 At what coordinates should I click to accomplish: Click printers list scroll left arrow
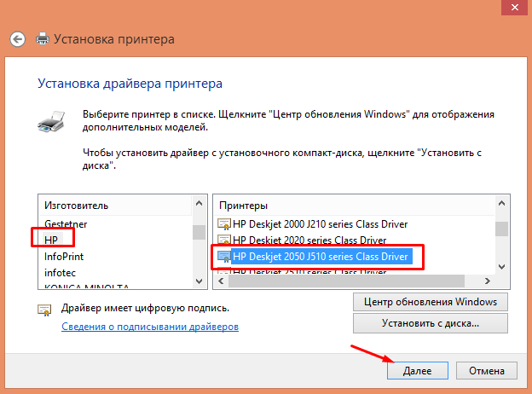pos(221,281)
